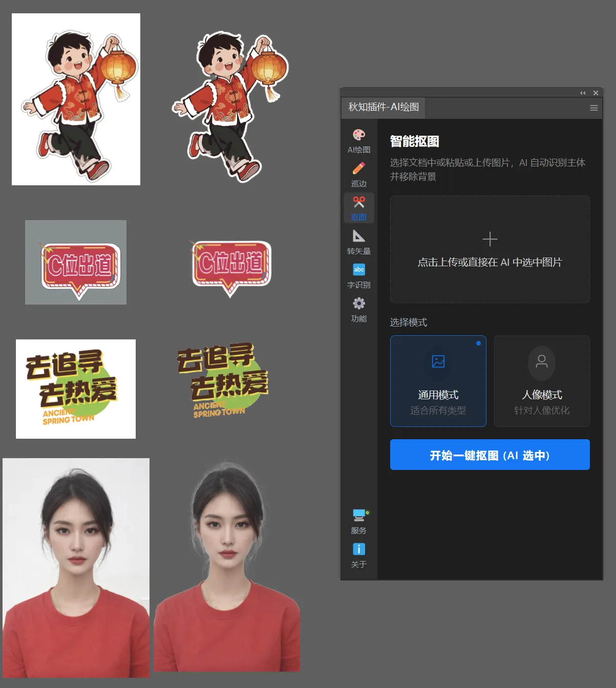Click the boy lantern sticker image

coord(76,99)
